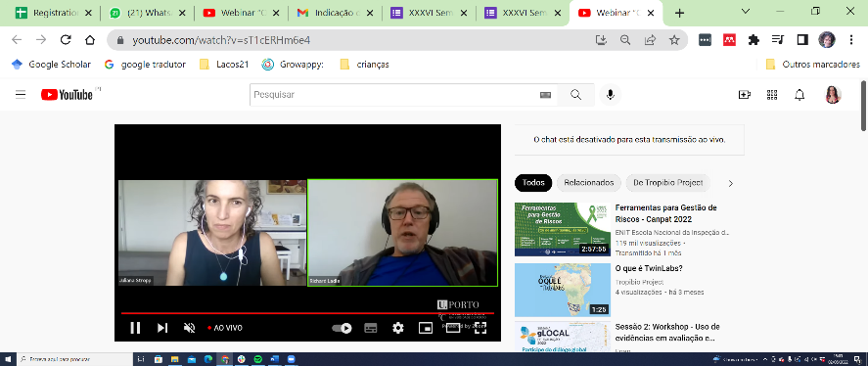868x366 pixels.
Task: Search with voice microphone icon
Action: 610,95
